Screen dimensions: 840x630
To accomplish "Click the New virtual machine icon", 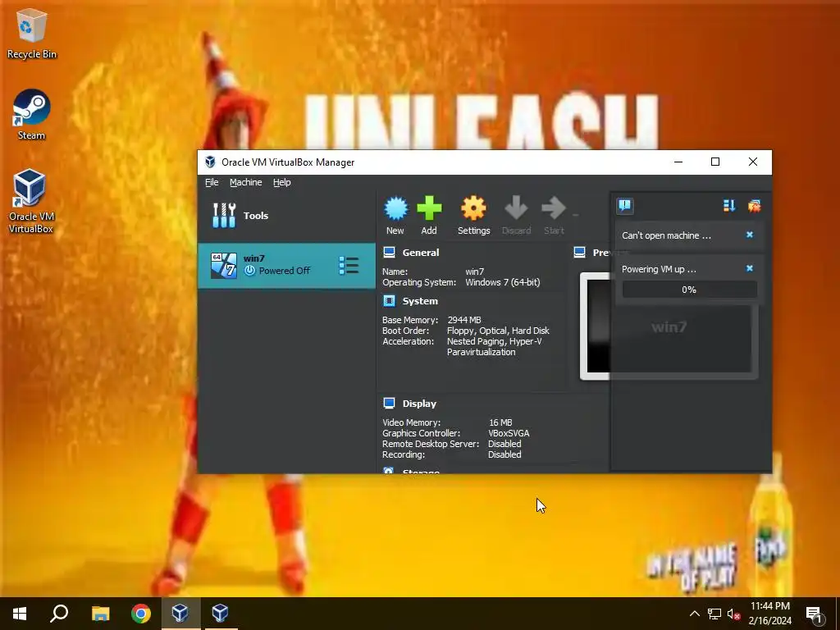I will click(x=396, y=208).
